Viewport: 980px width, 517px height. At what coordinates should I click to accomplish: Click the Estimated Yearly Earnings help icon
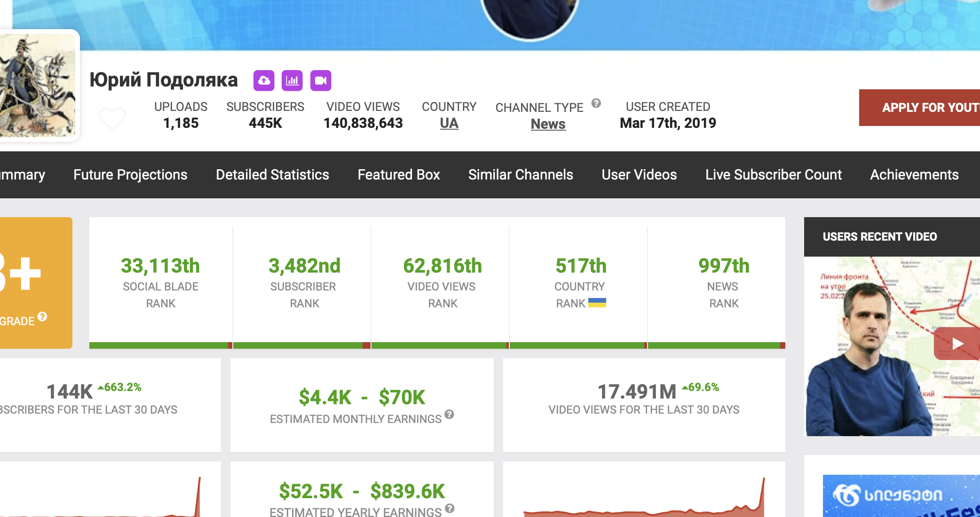pos(450,508)
